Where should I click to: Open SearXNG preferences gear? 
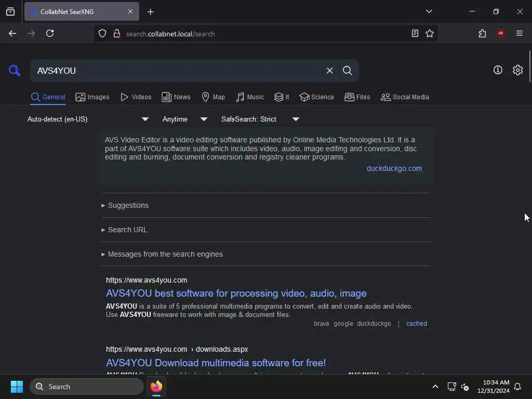[517, 70]
